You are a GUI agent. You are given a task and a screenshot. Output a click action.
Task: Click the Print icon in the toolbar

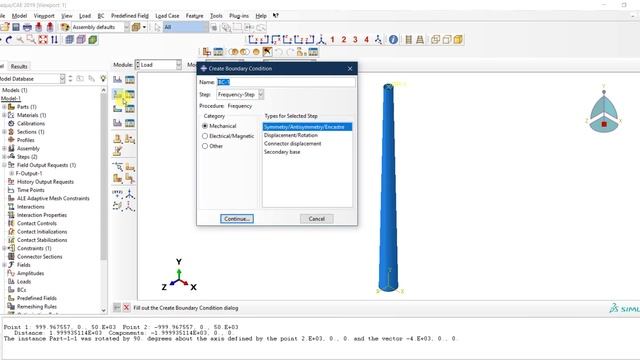coord(27,27)
